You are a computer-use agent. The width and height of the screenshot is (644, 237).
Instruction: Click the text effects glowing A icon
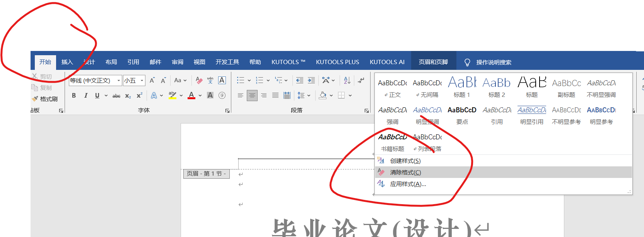click(154, 95)
